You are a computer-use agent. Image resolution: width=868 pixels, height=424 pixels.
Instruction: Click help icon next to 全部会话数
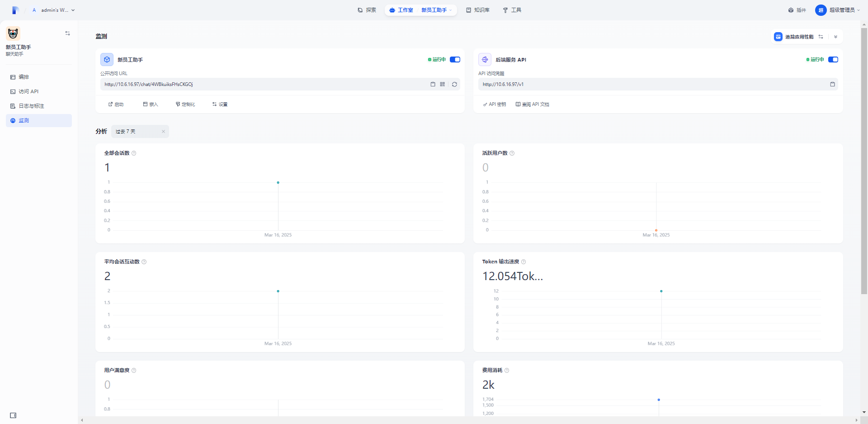134,153
